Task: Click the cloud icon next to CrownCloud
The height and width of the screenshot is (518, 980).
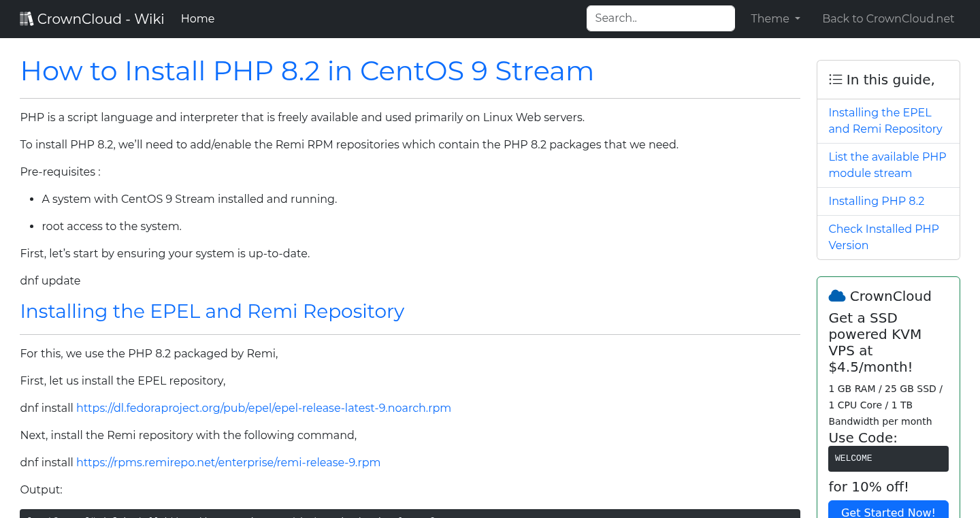Action: click(836, 295)
